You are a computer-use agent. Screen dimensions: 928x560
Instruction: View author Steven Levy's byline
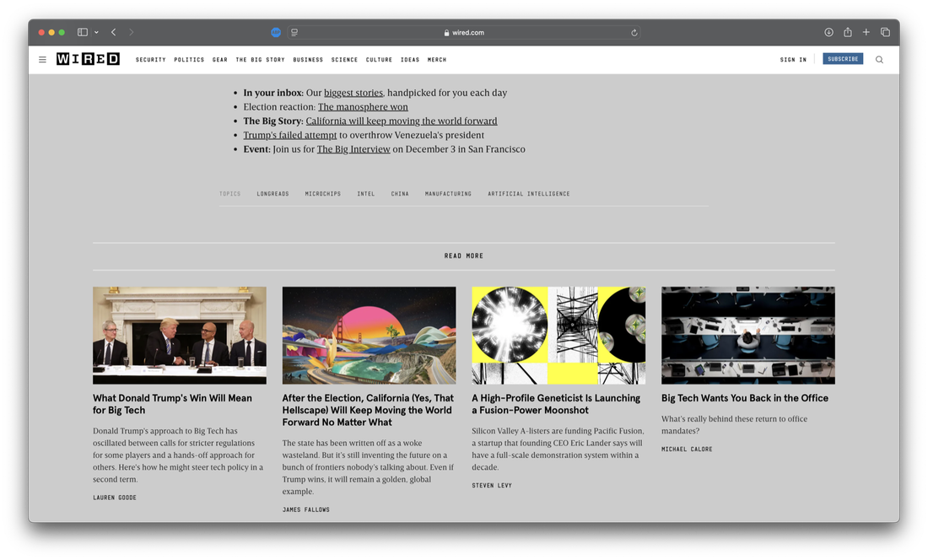492,486
